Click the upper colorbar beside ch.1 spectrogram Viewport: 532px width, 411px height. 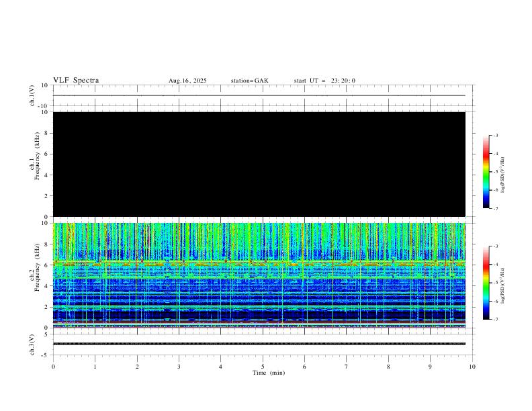(x=486, y=172)
